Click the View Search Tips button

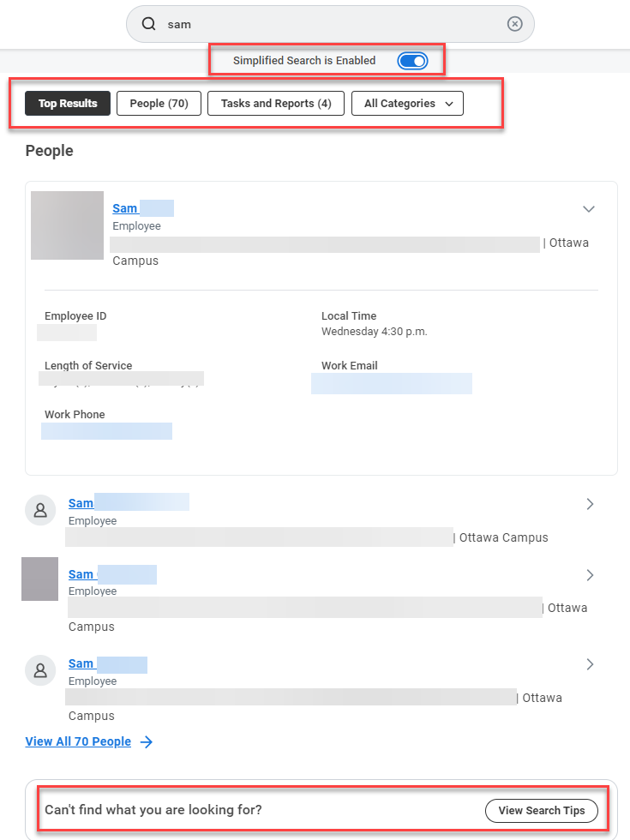pos(541,811)
